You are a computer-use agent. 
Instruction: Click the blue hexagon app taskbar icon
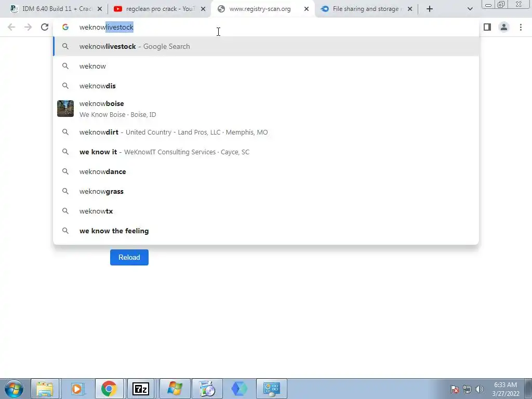pos(239,389)
